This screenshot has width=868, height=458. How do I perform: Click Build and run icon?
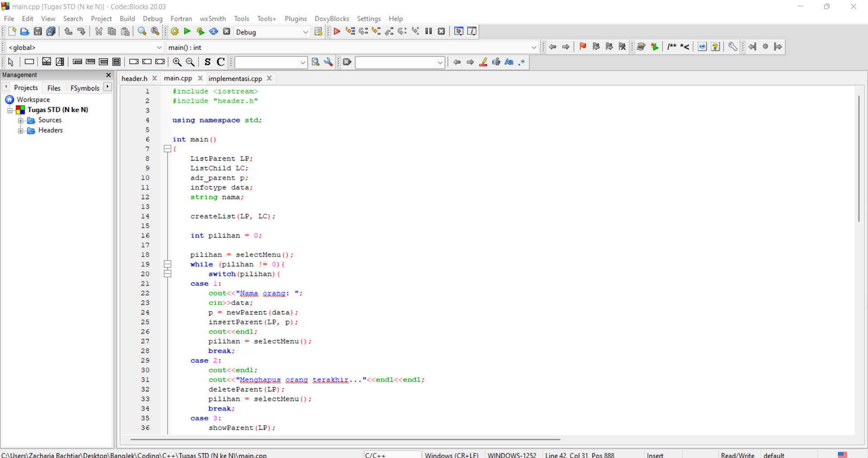coord(200,32)
